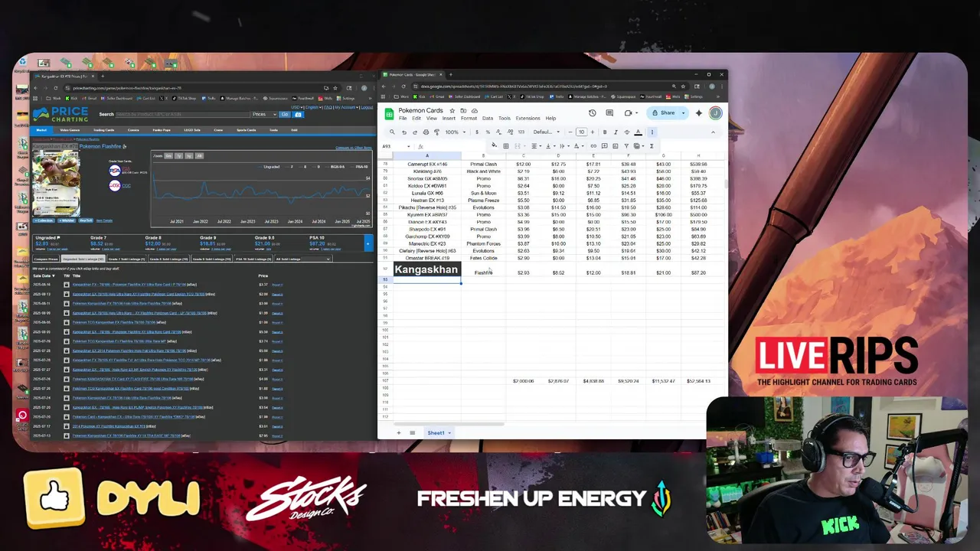This screenshot has height=551, width=980.
Task: Open comments panel icon in Sheets header
Action: [x=609, y=112]
